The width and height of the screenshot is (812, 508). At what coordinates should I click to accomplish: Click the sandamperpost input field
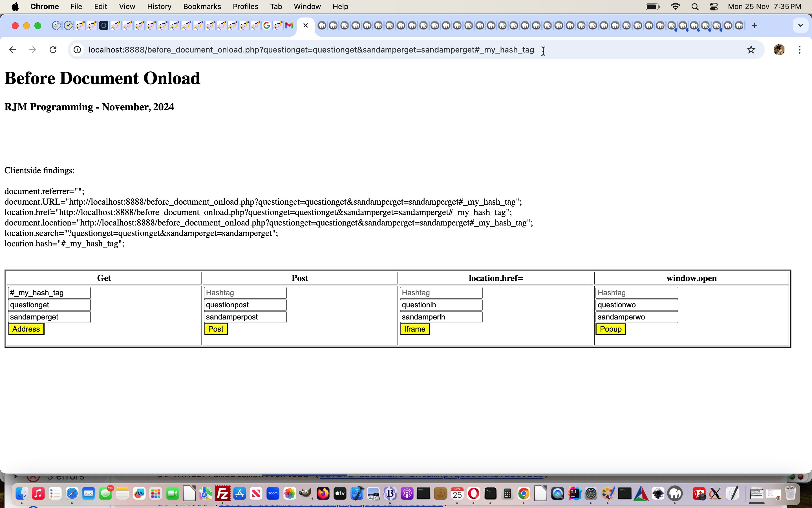tap(245, 317)
